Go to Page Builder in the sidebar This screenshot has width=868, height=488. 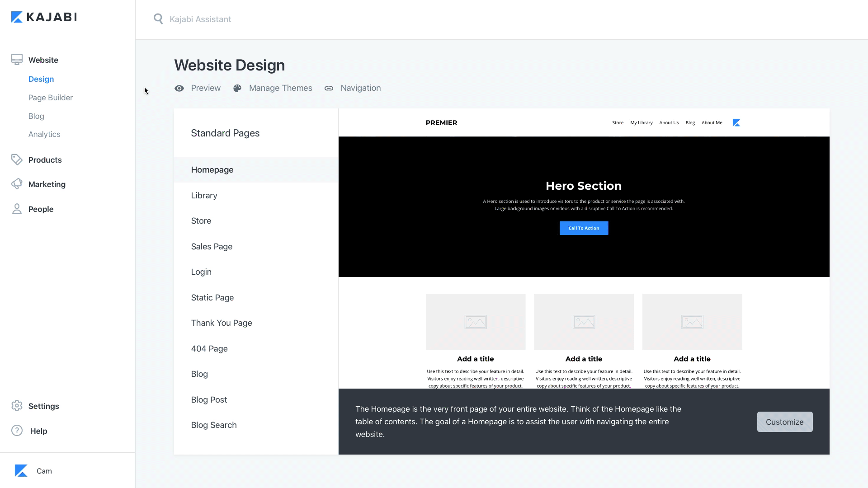[50, 98]
